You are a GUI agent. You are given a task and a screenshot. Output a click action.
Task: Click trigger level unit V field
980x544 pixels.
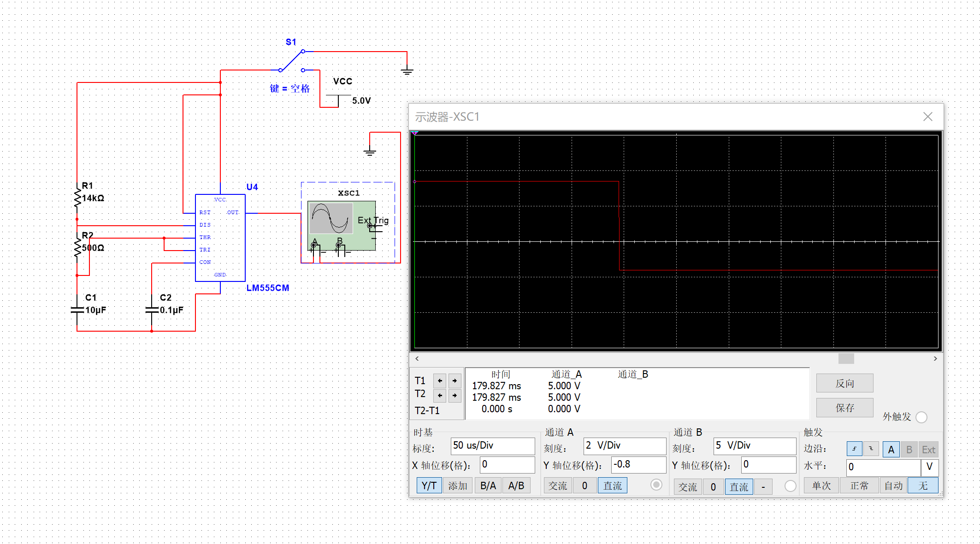929,467
